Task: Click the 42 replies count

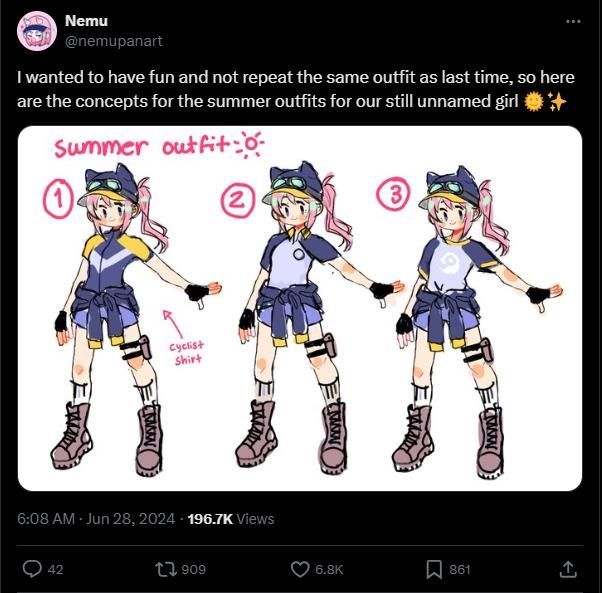Action: pyautogui.click(x=56, y=569)
